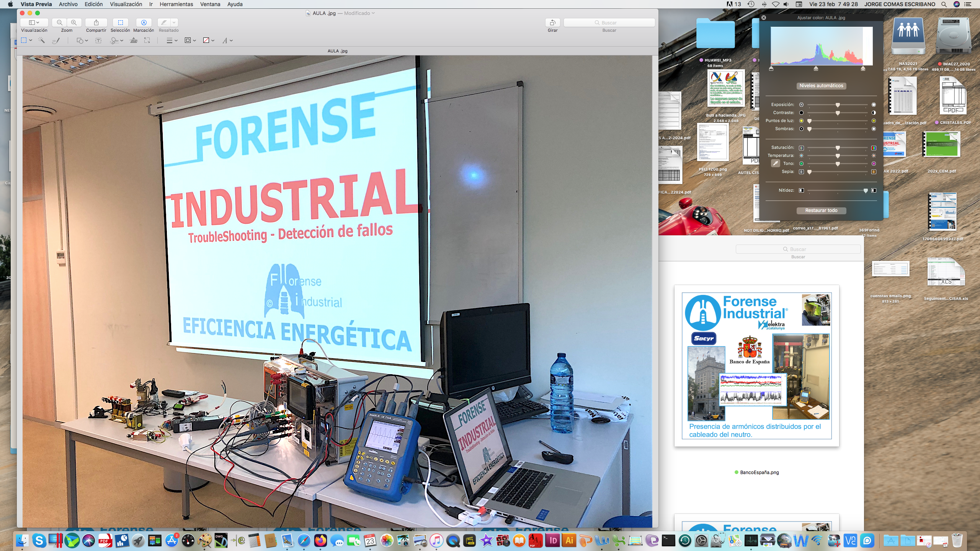The width and height of the screenshot is (980, 551).
Task: Open System Preferences gear in Dock
Action: 702,541
